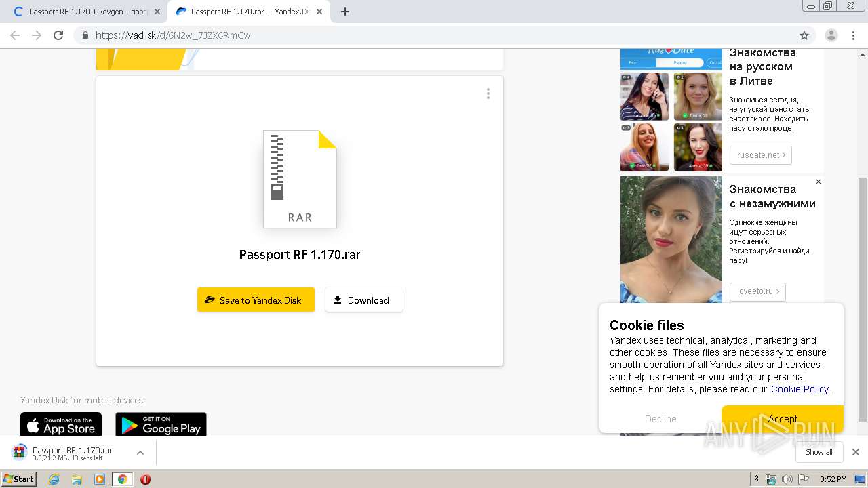Reload the current page
This screenshot has height=488, width=868.
point(58,35)
